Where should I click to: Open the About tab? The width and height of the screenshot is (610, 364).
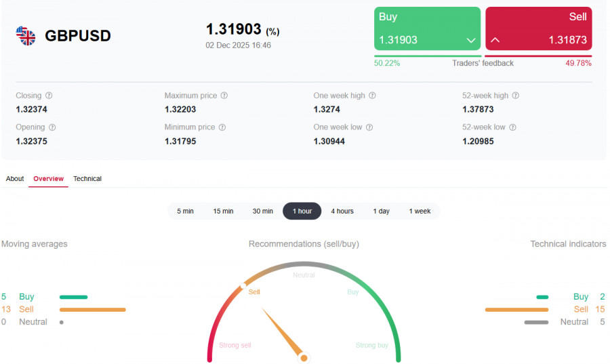pos(15,178)
